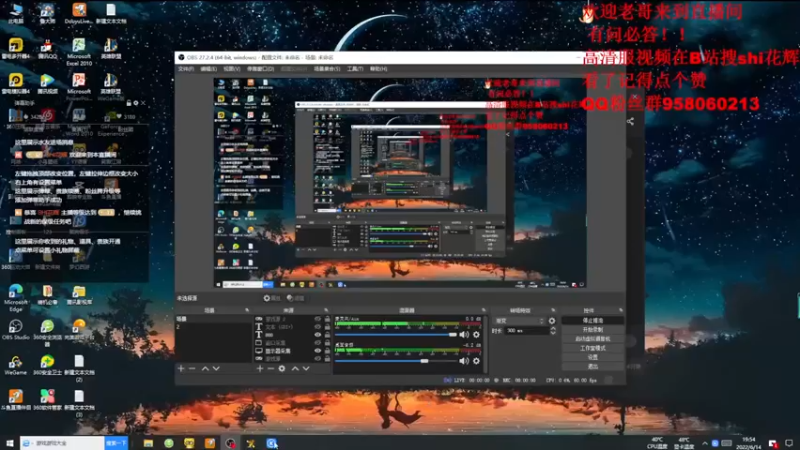Pop out the Scenes dock panel
This screenshot has width=800, height=450.
[247, 310]
